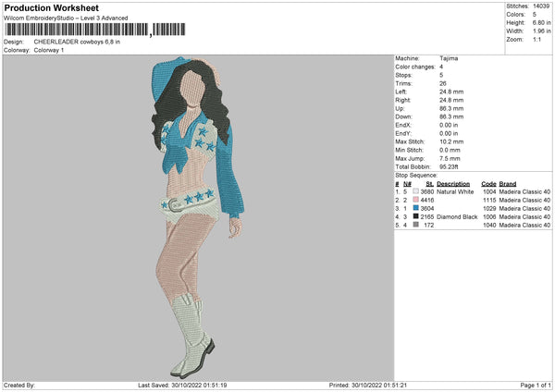Click the Brand column header
This screenshot has width=555, height=392.
click(x=508, y=183)
